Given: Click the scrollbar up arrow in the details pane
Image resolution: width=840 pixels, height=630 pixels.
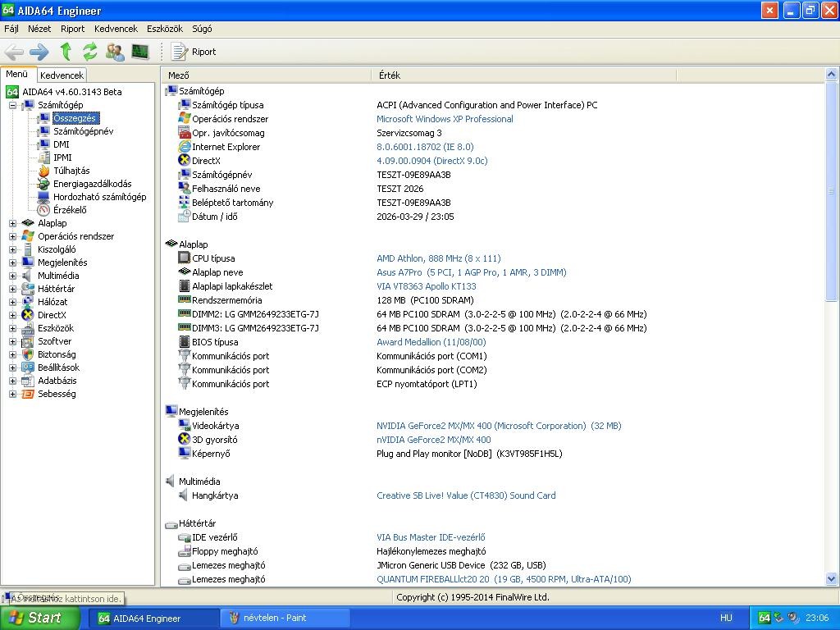Looking at the screenshot, I should click(x=832, y=74).
